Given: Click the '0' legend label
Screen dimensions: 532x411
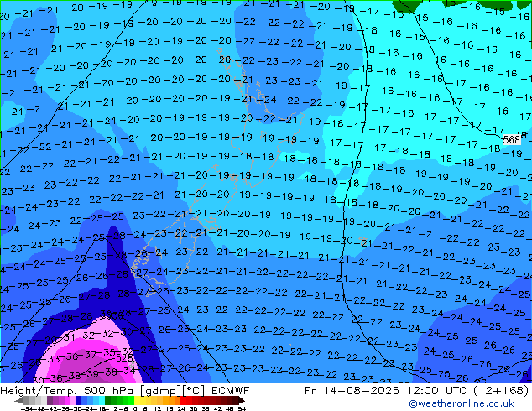Looking at the screenshot, I should pyautogui.click(x=135, y=409).
